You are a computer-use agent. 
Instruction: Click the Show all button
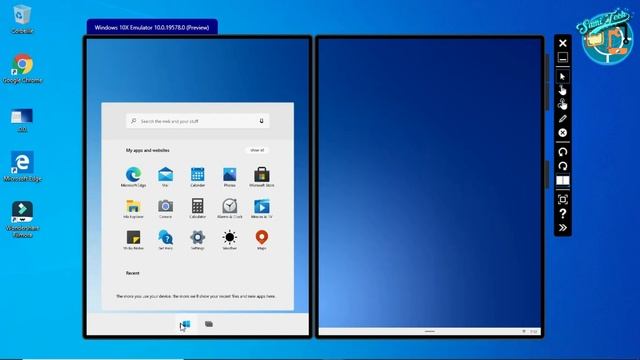[x=257, y=150]
